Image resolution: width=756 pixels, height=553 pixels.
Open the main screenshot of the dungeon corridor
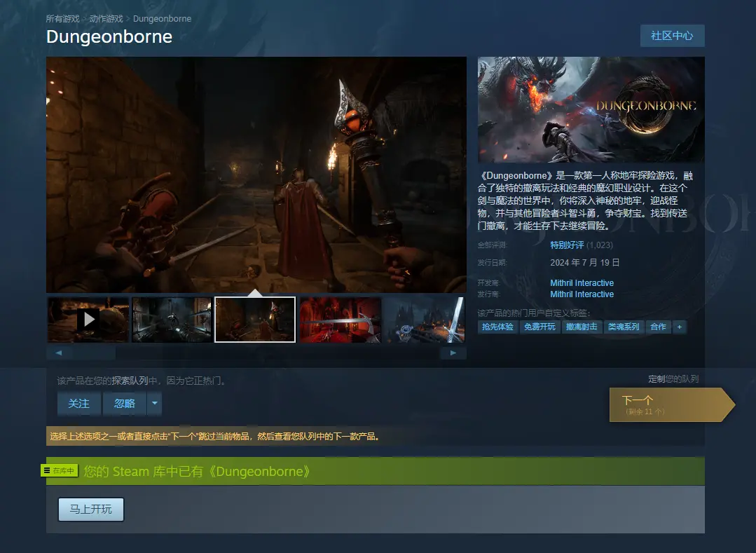tap(256, 175)
